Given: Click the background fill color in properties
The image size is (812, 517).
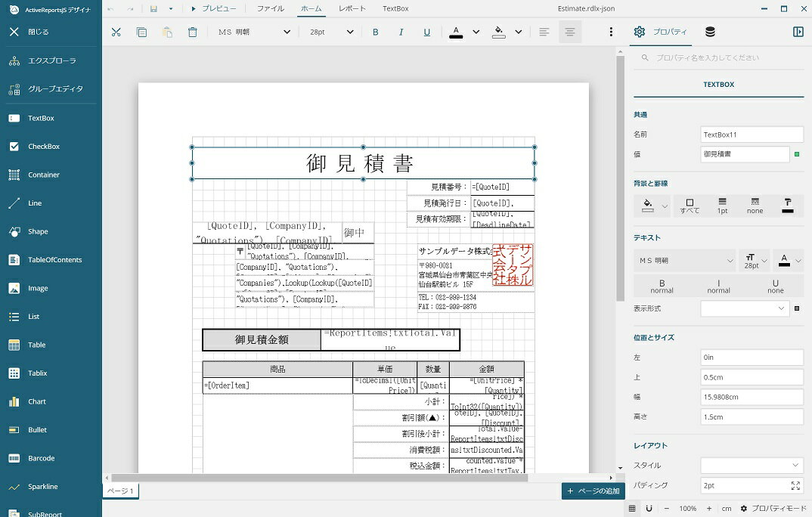Looking at the screenshot, I should click(x=647, y=206).
